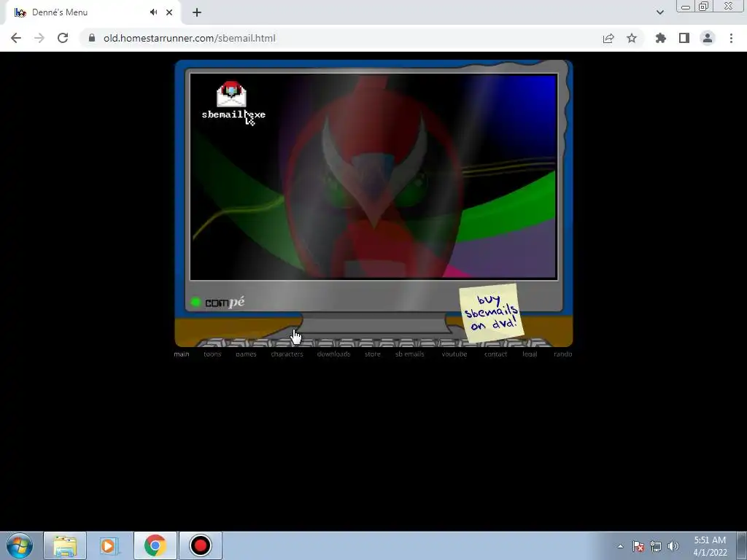Select the sb emails nav link

click(x=409, y=354)
